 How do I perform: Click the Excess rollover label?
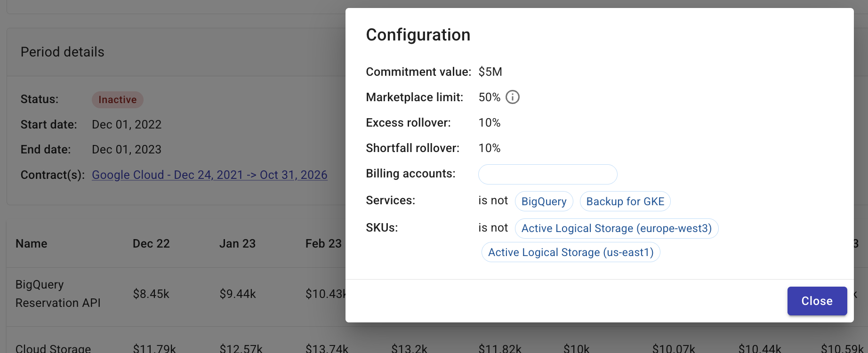tap(408, 122)
